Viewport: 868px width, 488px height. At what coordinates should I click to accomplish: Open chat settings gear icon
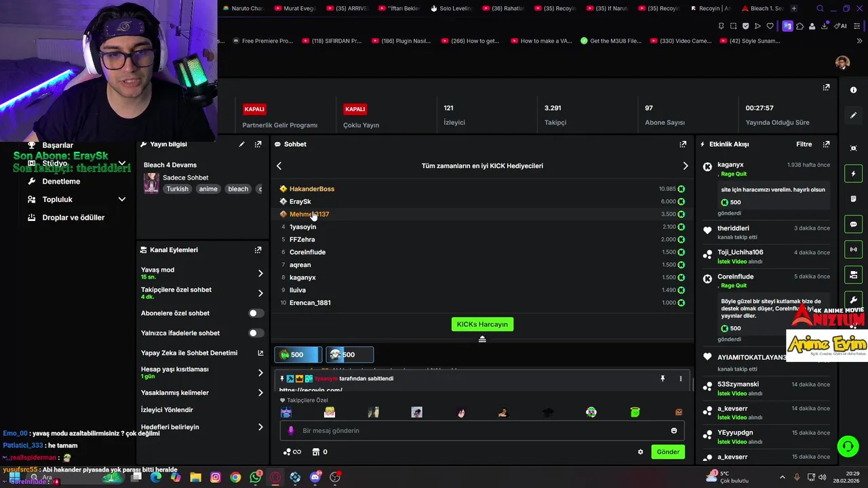point(640,452)
